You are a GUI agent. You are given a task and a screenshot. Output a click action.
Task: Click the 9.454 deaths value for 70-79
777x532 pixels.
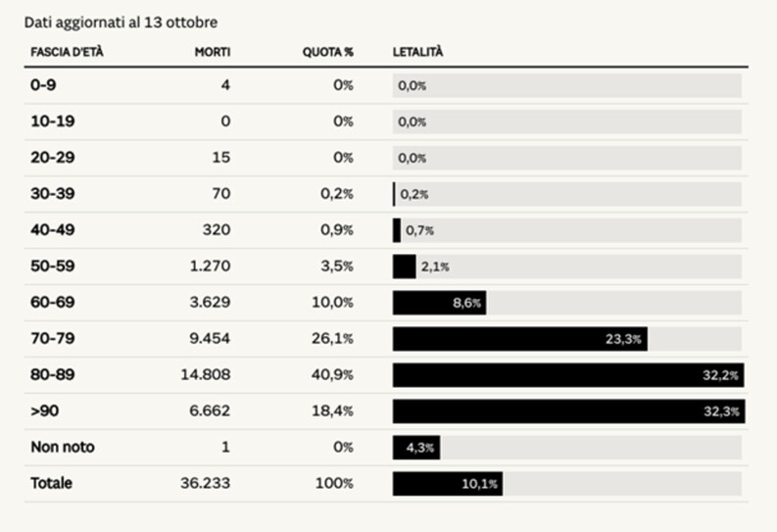click(210, 339)
